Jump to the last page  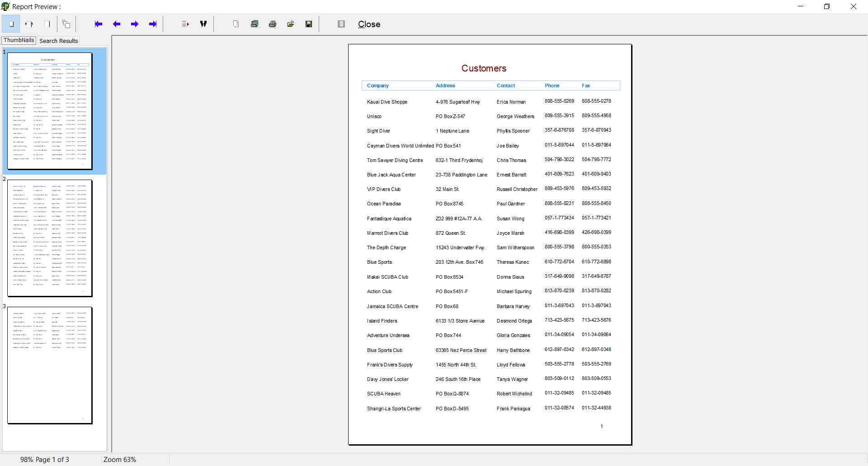[x=153, y=24]
